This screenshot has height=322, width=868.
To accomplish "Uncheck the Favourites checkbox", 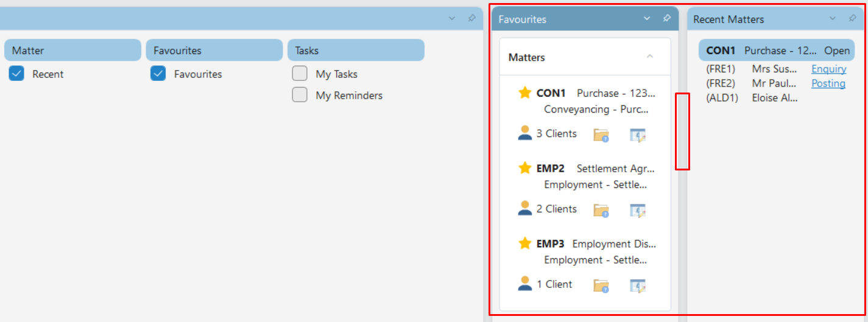I will coord(158,74).
